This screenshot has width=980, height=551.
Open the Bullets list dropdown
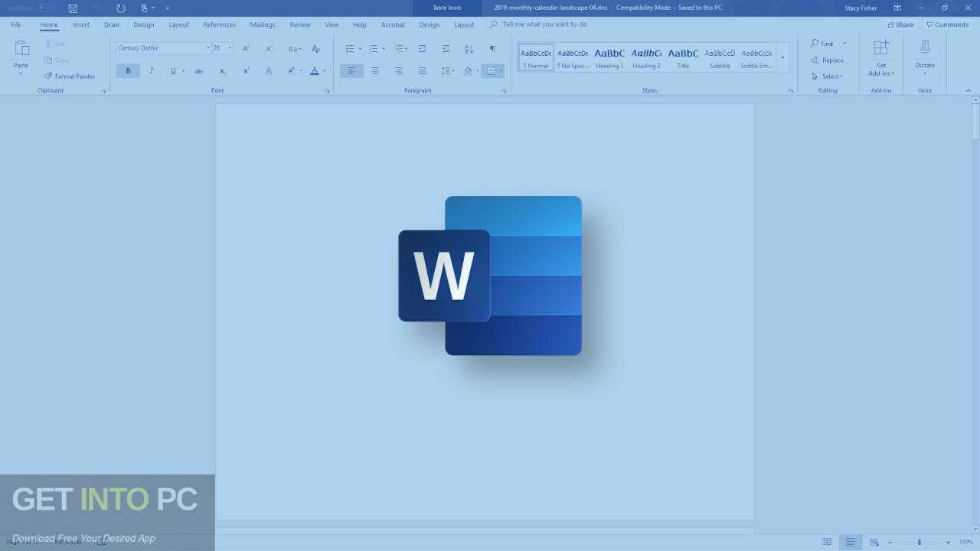click(360, 48)
